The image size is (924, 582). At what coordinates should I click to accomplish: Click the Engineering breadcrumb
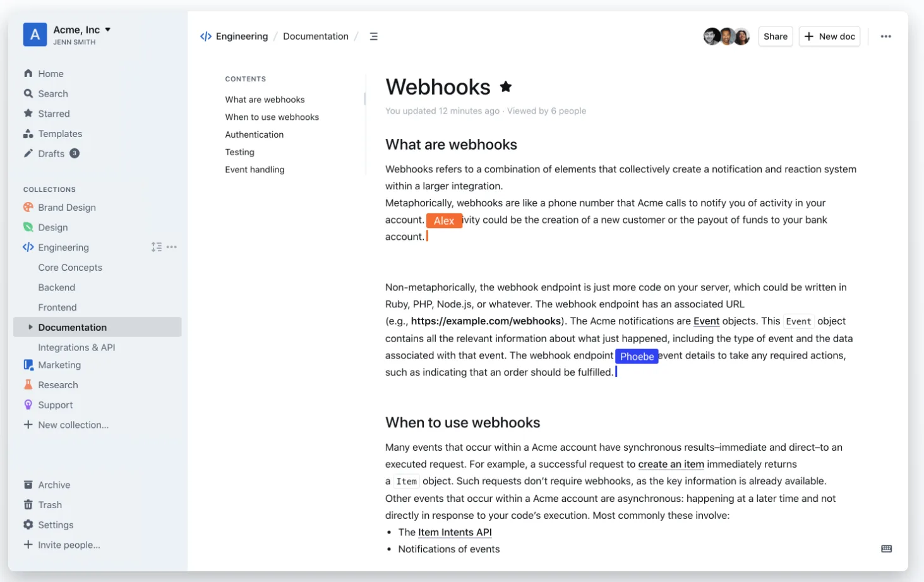click(241, 37)
